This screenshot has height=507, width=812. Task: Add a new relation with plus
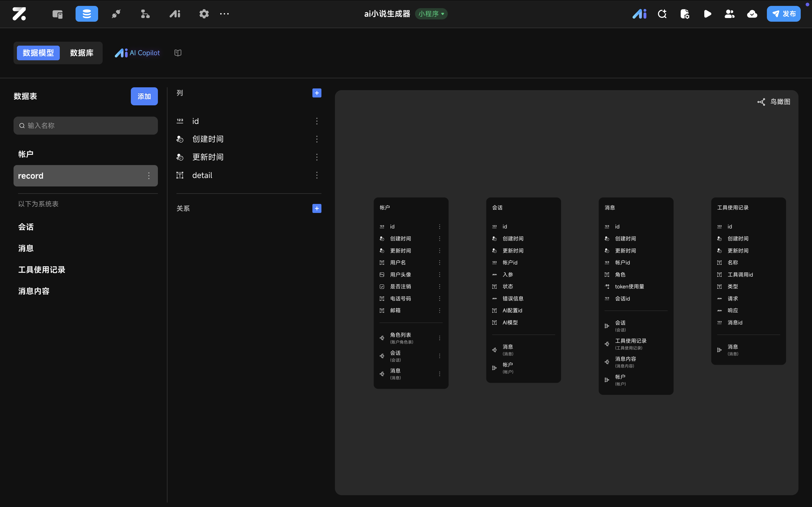[317, 208]
